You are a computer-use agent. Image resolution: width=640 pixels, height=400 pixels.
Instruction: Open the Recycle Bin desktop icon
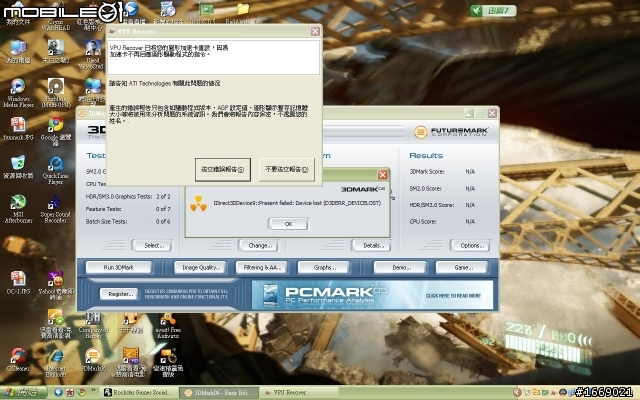click(x=18, y=167)
